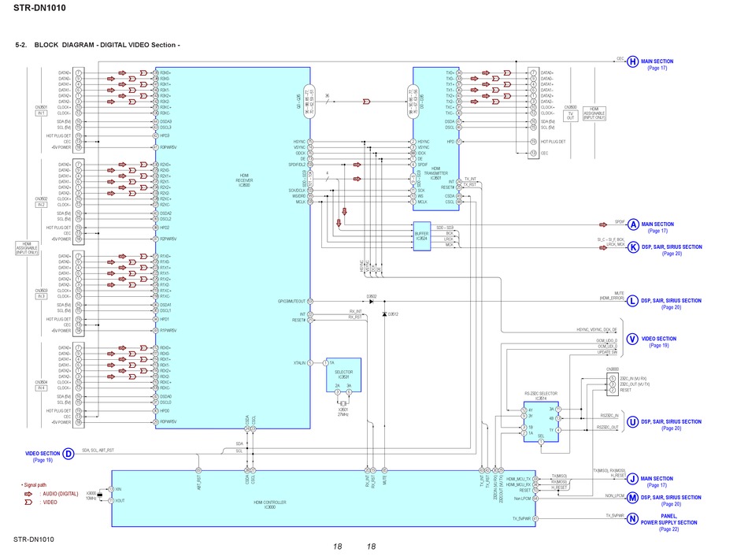This screenshot has width=748, height=560.
Task: Click 'VIDEO SECTION' text next to D
Action: [43, 454]
